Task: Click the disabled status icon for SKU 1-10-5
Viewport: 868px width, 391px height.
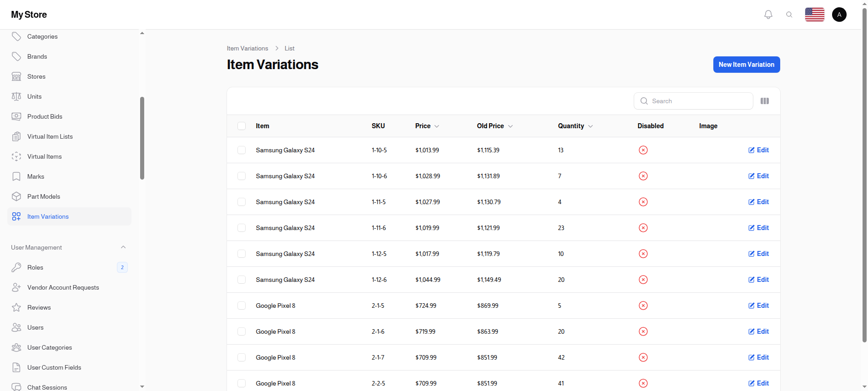Action: (x=643, y=150)
